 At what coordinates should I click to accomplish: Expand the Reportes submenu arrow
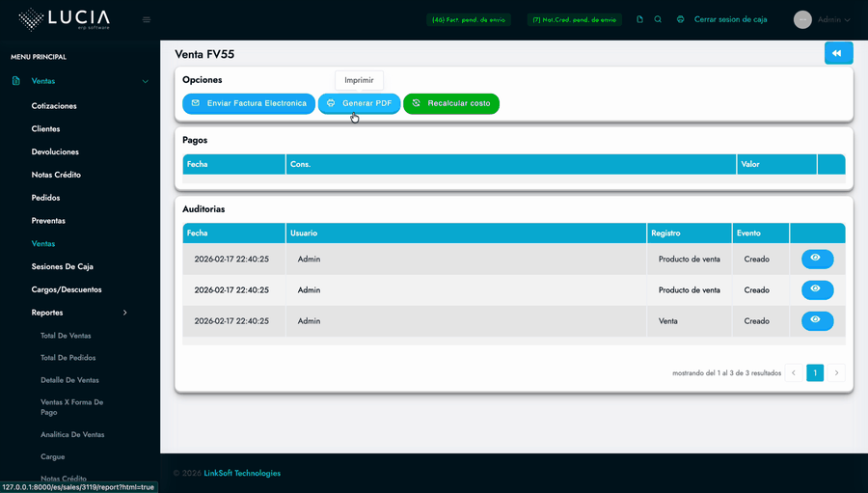[x=124, y=313]
